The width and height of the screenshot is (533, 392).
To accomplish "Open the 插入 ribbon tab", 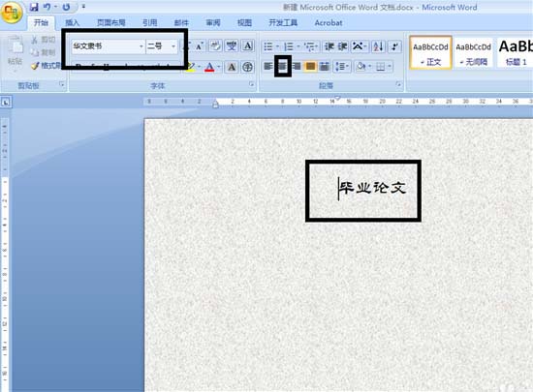I will click(72, 22).
